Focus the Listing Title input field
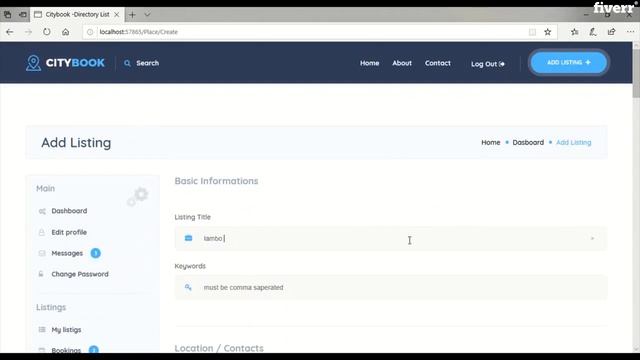 (391, 238)
